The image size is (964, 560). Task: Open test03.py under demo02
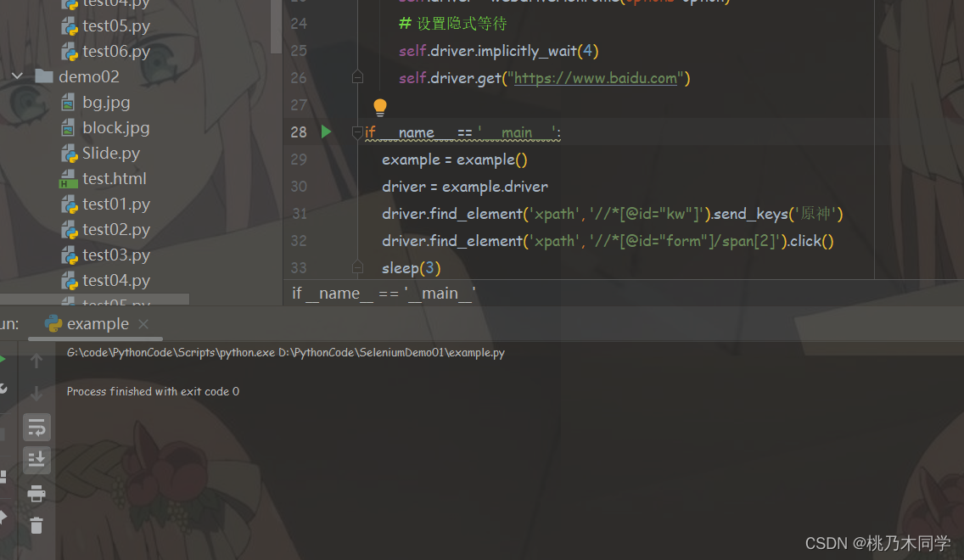click(x=116, y=255)
